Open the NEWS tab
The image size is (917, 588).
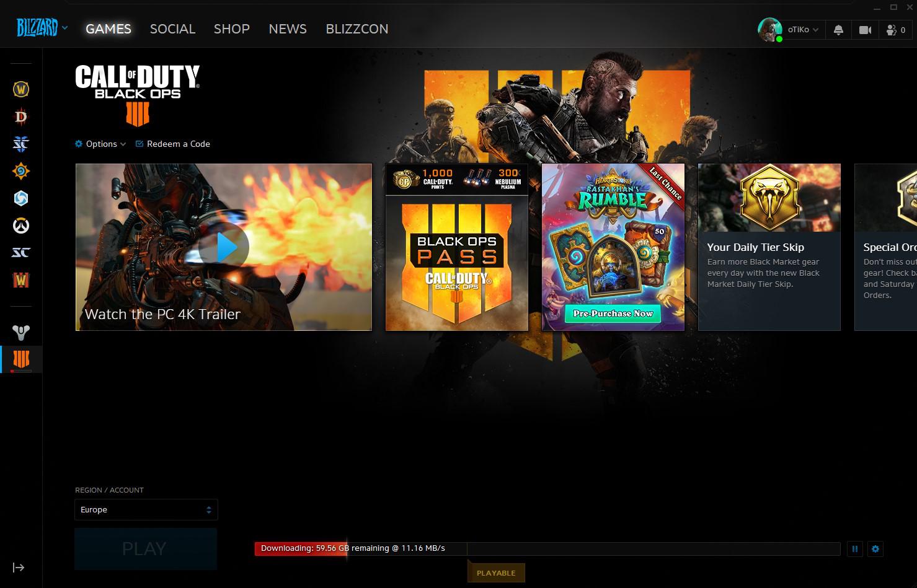(288, 29)
